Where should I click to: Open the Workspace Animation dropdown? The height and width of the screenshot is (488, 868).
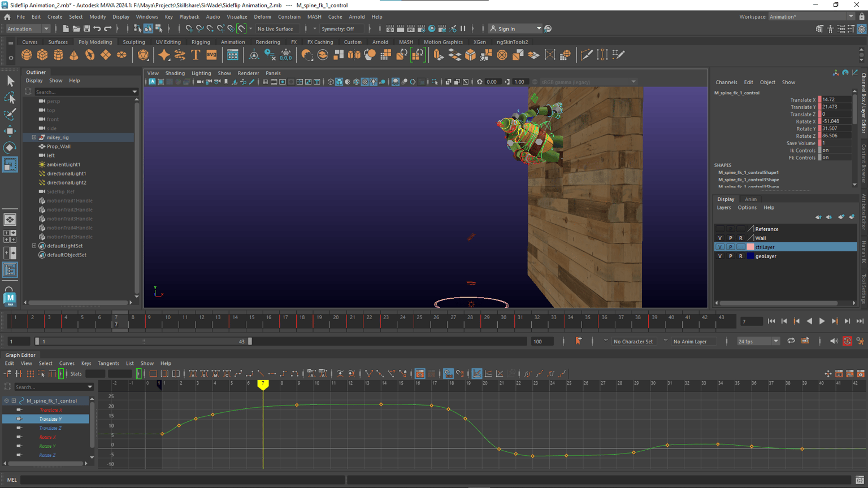[811, 17]
